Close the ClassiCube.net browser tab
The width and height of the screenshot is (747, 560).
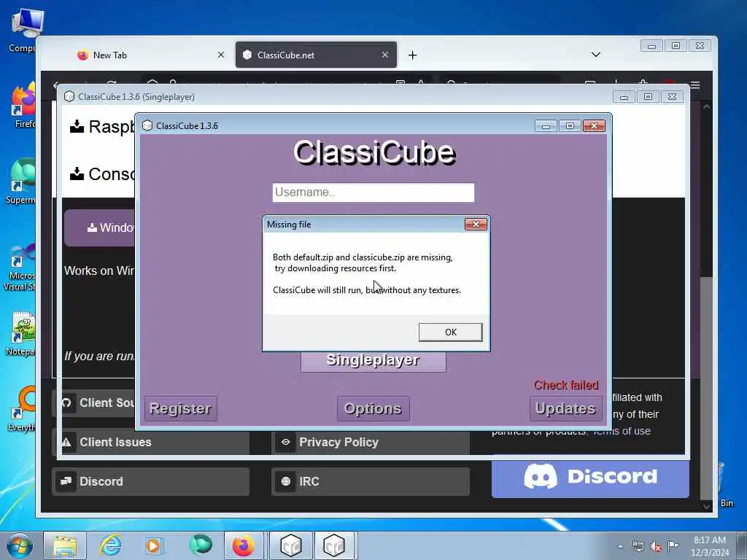point(385,55)
